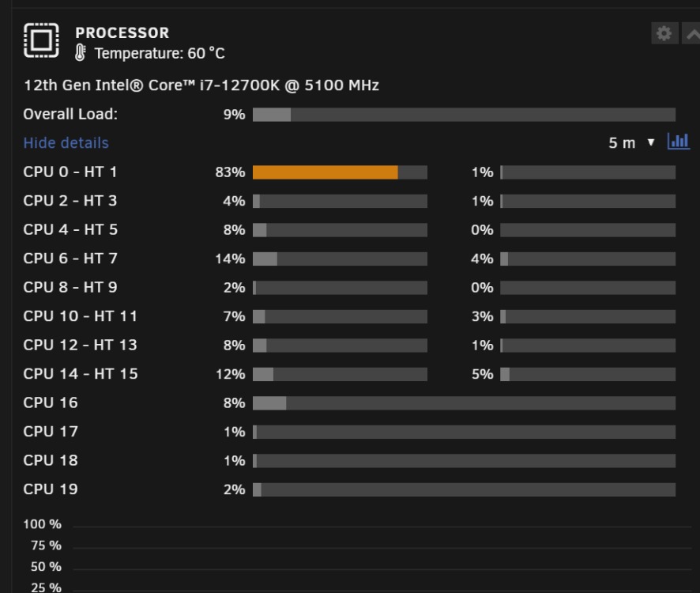Click the CPU 0 - HT 1 label

point(70,172)
